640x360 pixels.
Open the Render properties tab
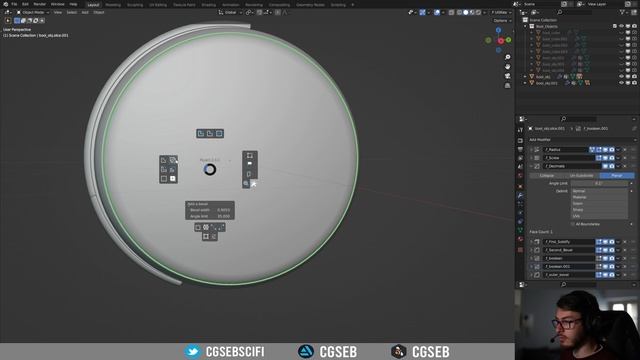520,141
